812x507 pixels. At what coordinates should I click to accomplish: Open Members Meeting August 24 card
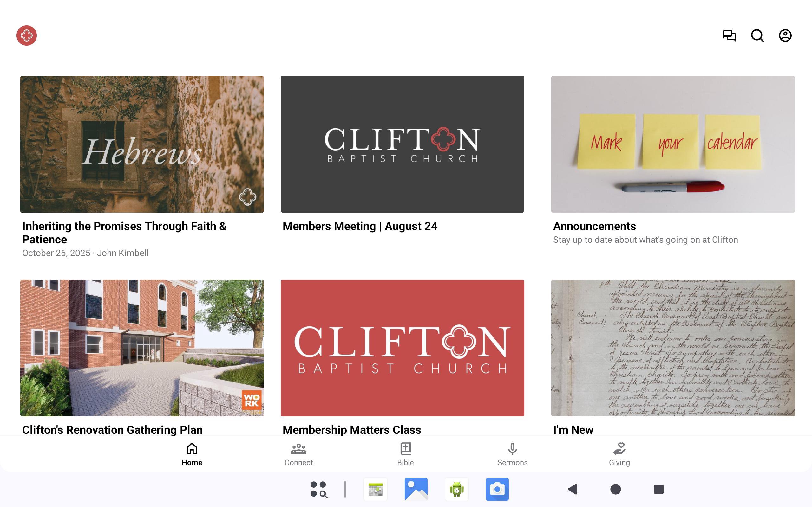click(x=402, y=144)
